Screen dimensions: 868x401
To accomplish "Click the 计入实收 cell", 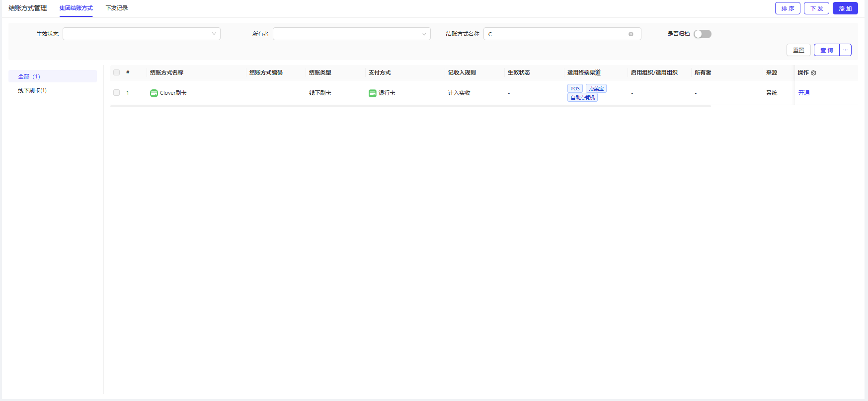I will [459, 93].
